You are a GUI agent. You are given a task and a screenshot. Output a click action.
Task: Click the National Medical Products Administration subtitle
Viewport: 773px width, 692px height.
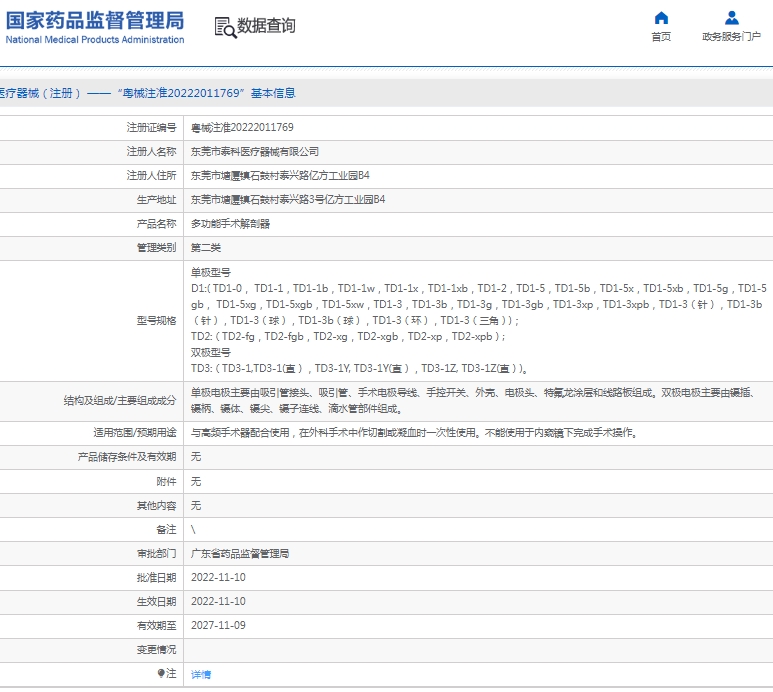pyautogui.click(x=95, y=39)
